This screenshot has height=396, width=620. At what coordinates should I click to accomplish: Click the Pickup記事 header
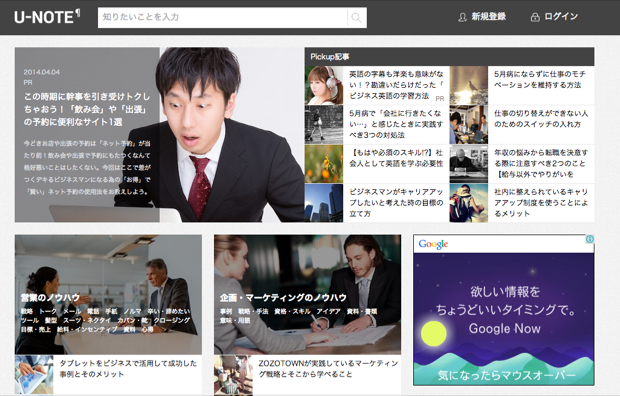(449, 57)
